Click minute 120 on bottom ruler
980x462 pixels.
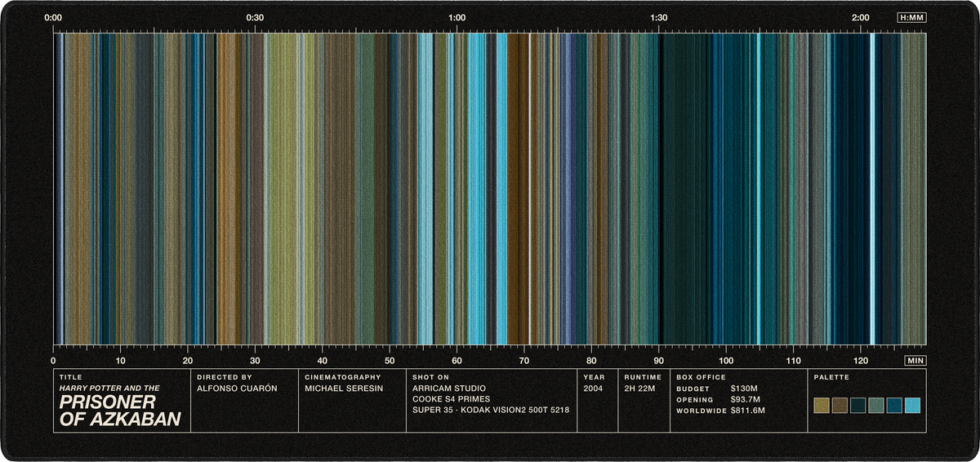(860, 360)
